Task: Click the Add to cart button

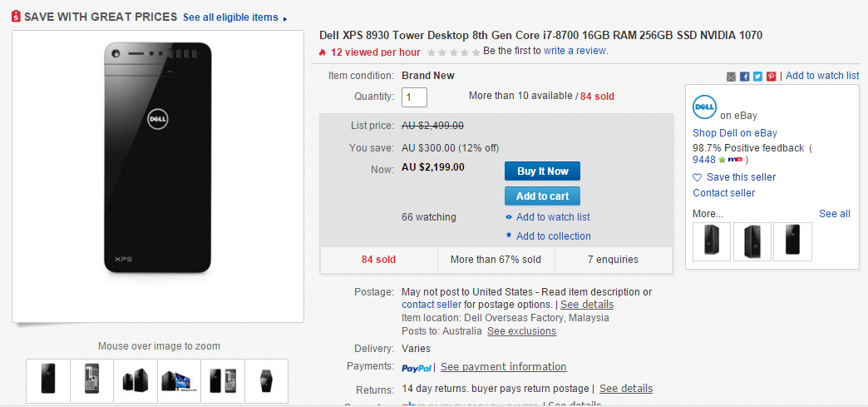Action: coord(542,196)
